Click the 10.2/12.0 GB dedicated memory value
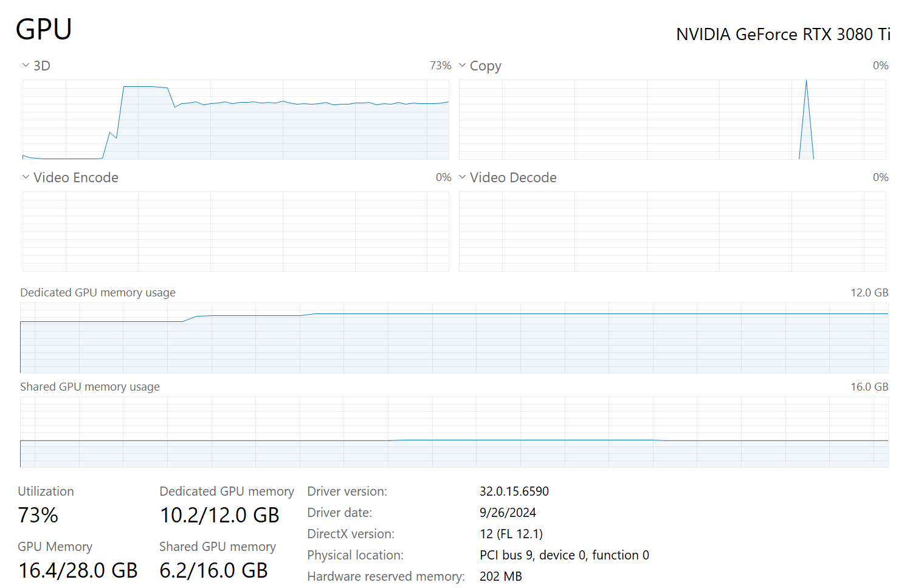This screenshot has width=907, height=588. pos(219,515)
